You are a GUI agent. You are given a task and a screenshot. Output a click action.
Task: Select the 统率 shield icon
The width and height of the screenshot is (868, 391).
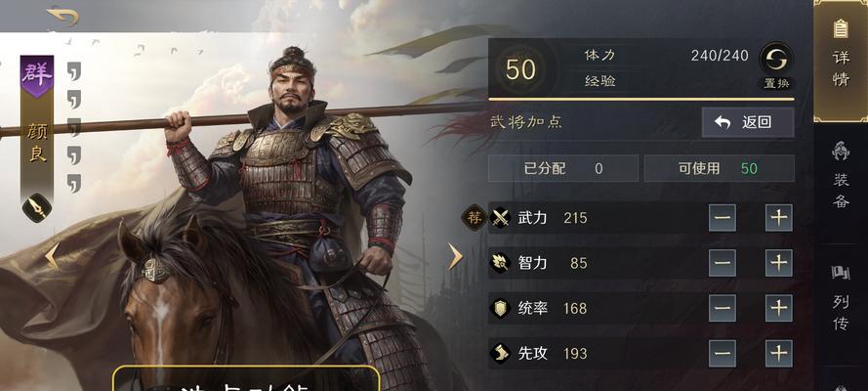coord(501,308)
